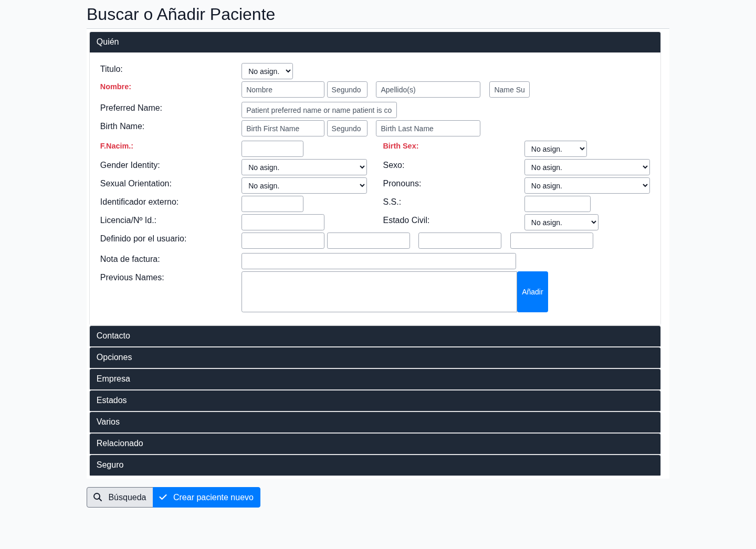
Task: Expand the Opciones section
Action: pyautogui.click(x=375, y=357)
